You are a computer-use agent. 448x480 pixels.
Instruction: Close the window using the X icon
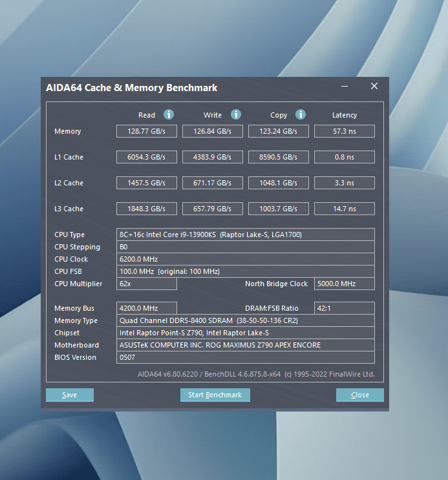click(374, 86)
